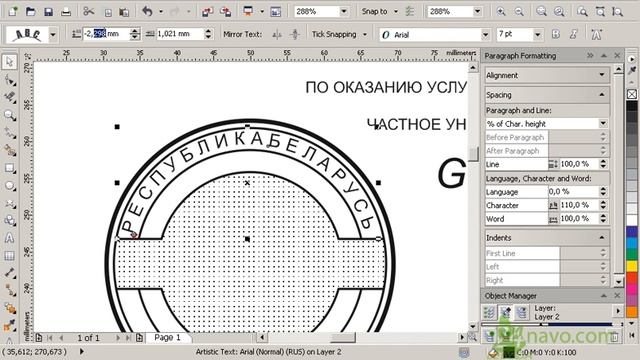Toggle Edit Across Layers in Object Manager
This screenshot has width=640, height=360.
(x=506, y=312)
